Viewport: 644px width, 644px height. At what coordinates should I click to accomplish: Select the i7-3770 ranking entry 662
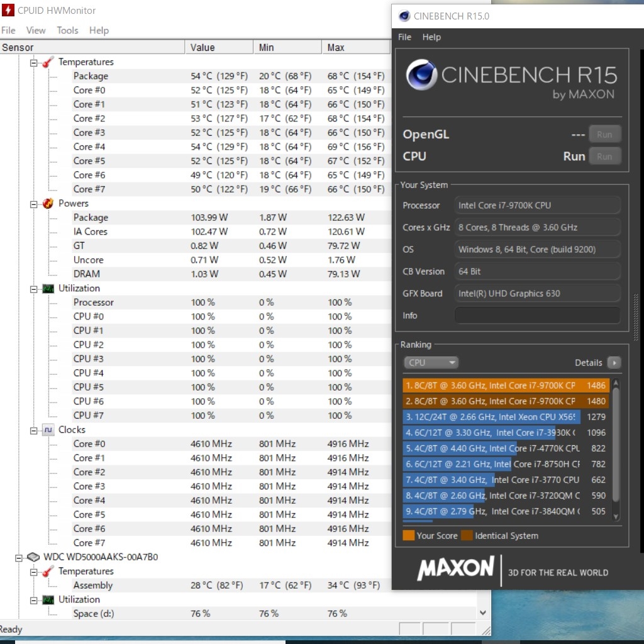click(x=506, y=480)
